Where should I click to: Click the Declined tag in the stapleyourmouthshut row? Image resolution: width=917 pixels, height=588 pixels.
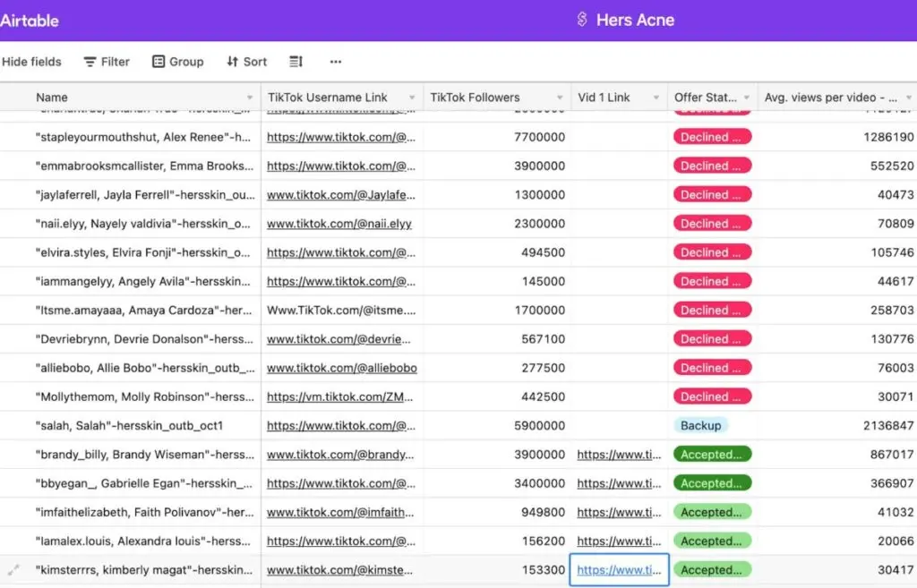[712, 137]
